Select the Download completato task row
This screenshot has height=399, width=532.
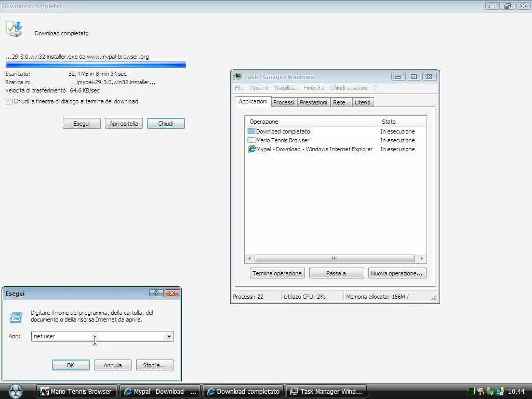click(x=335, y=131)
